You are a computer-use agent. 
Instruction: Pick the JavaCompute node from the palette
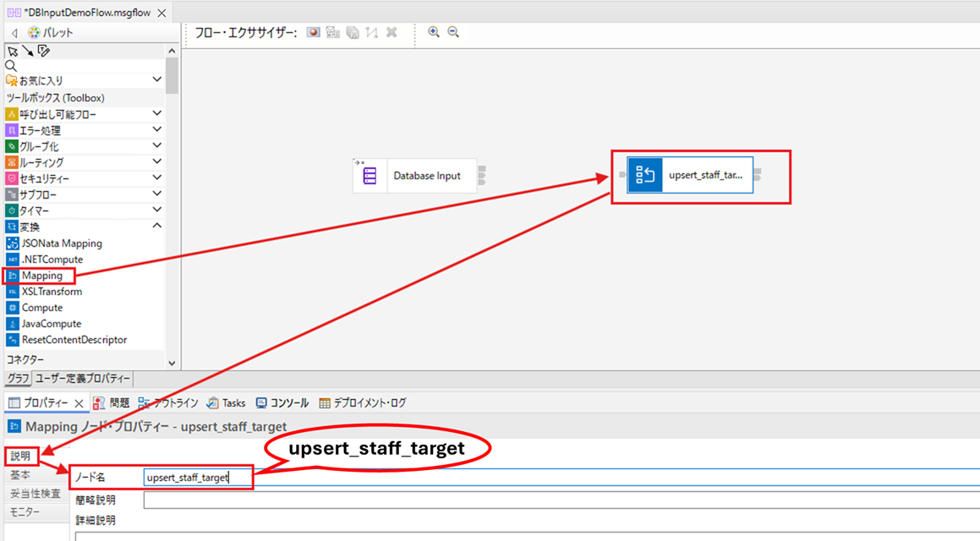coord(52,324)
